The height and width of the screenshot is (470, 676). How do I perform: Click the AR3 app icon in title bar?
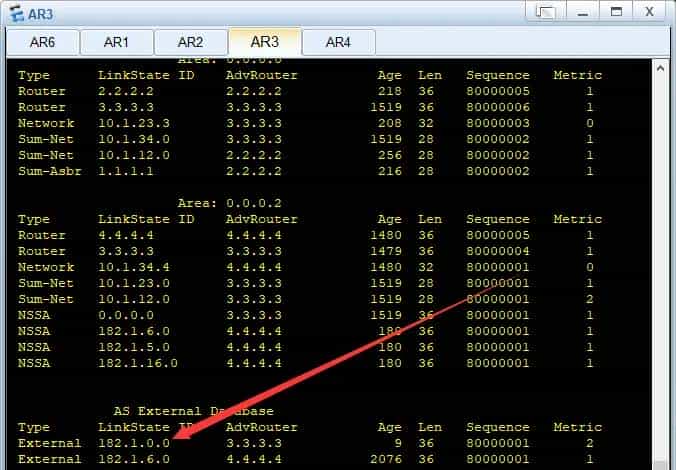tap(16, 13)
